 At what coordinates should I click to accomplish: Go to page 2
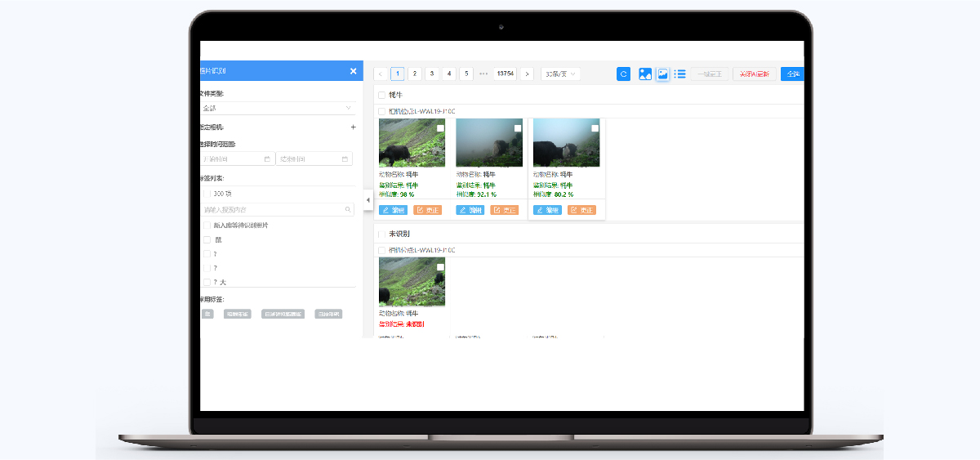(x=415, y=74)
